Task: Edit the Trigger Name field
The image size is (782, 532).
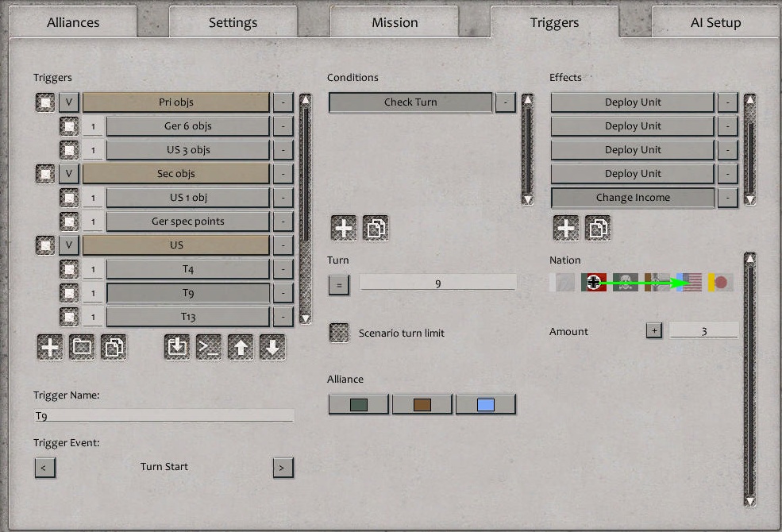Action: [164, 415]
